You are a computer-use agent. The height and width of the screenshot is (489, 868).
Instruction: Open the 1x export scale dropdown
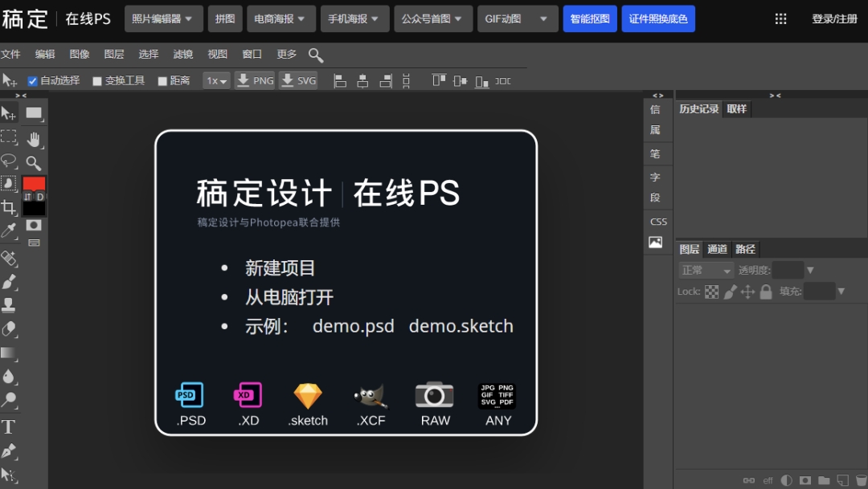[x=216, y=81]
